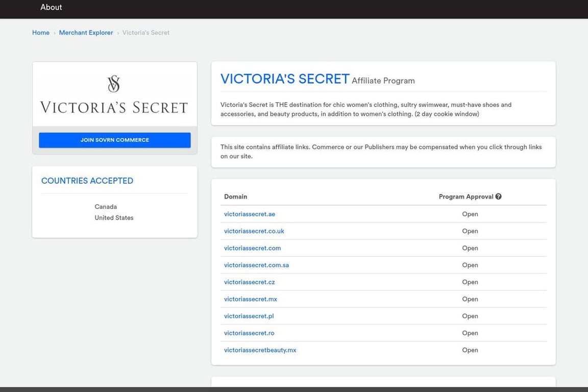Screen dimensions: 588x392
Task: Open victoriassecret.pl domain link
Action: pos(249,316)
